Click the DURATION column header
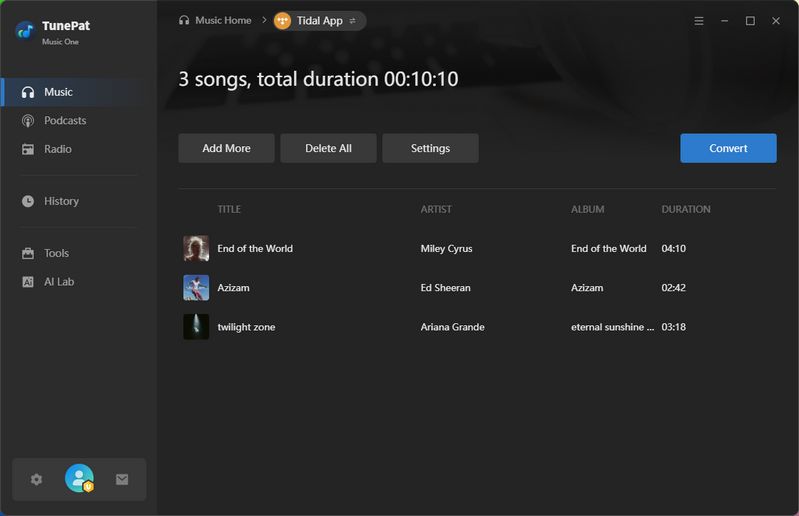The width and height of the screenshot is (799, 516). tap(685, 209)
